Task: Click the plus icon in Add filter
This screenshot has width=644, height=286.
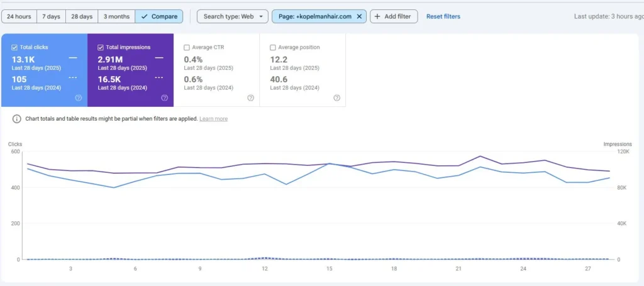Action: (x=377, y=16)
